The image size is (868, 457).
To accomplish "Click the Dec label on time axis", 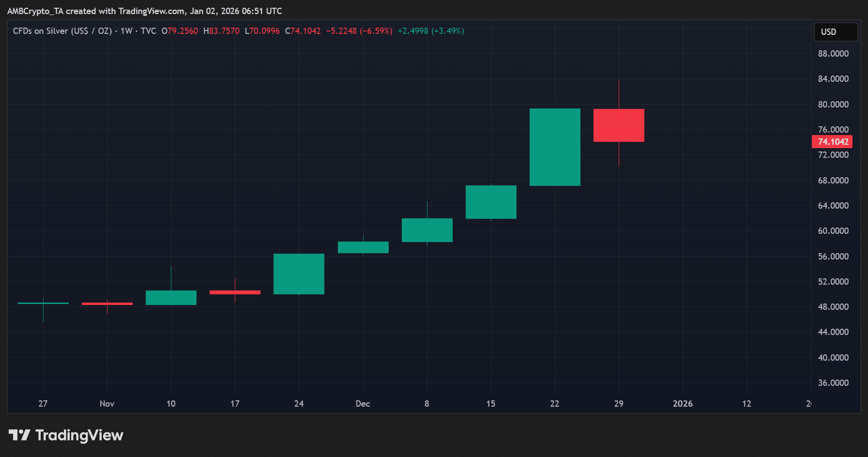I will [363, 404].
